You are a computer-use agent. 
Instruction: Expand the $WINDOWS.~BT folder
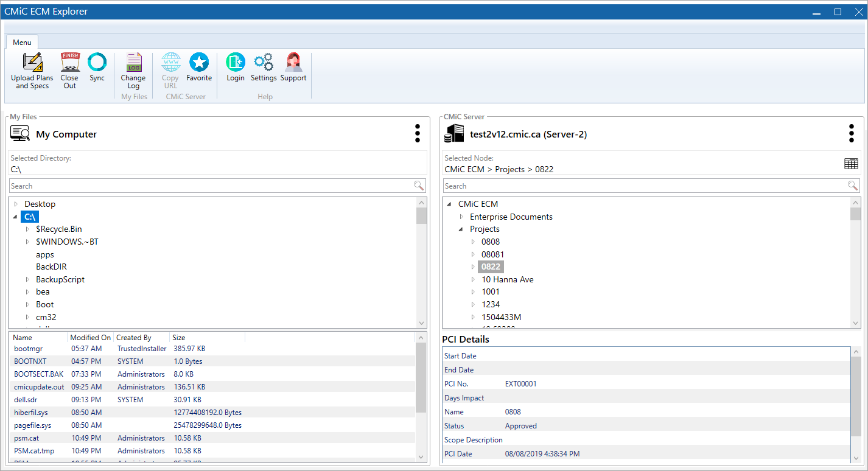(28, 242)
